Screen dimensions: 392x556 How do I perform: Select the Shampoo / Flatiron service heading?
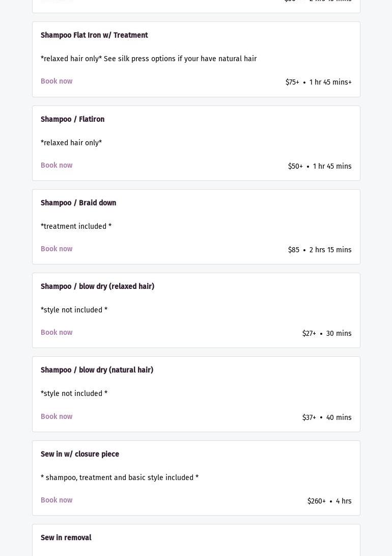(72, 120)
